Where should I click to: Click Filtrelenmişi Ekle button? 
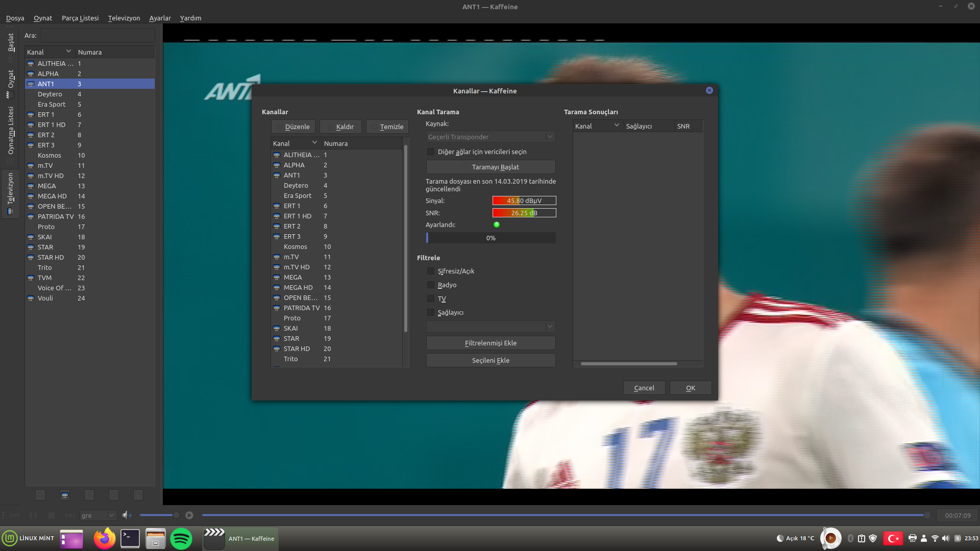pyautogui.click(x=491, y=343)
